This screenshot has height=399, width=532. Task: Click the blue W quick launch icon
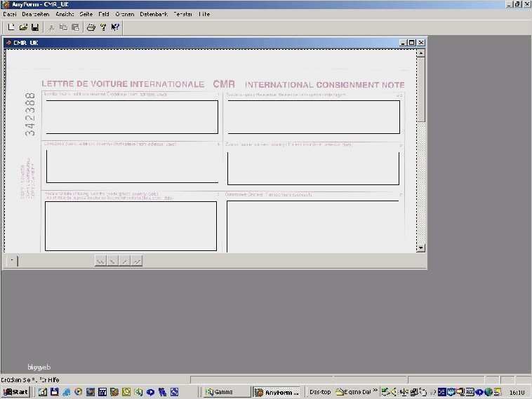tap(102, 392)
